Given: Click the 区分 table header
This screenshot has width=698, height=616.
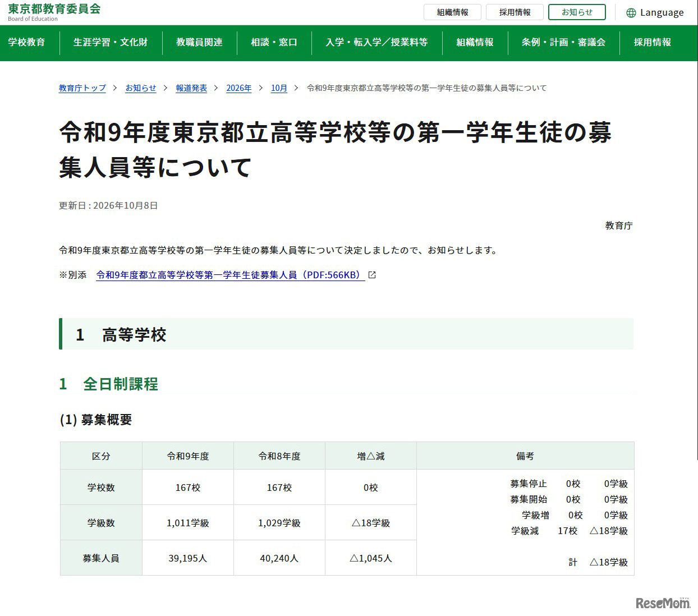Looking at the screenshot, I should pyautogui.click(x=101, y=456).
